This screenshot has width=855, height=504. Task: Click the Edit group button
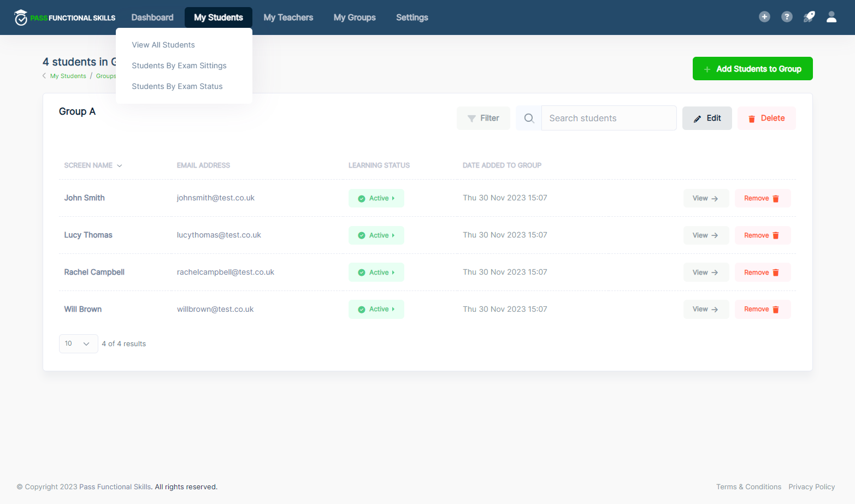[707, 118]
